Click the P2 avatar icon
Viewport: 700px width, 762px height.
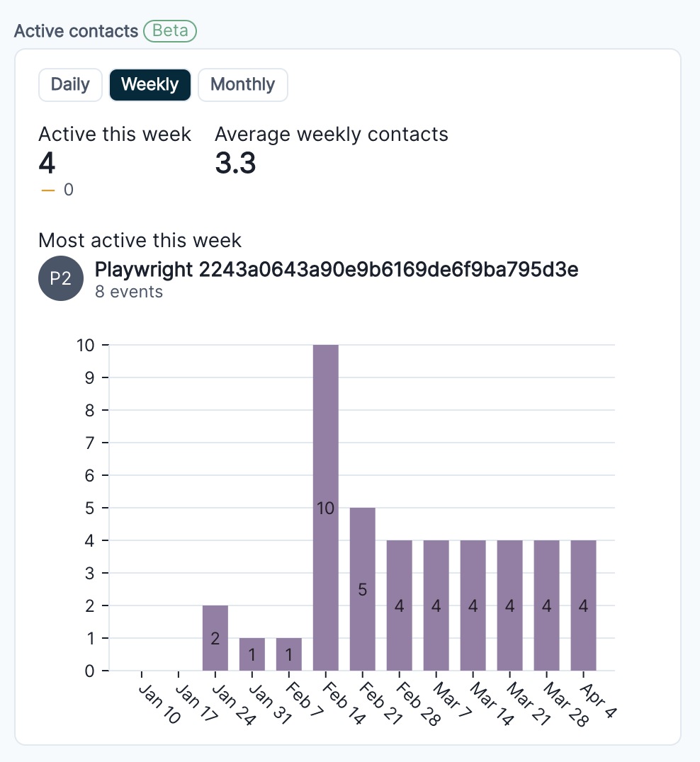[x=61, y=278]
